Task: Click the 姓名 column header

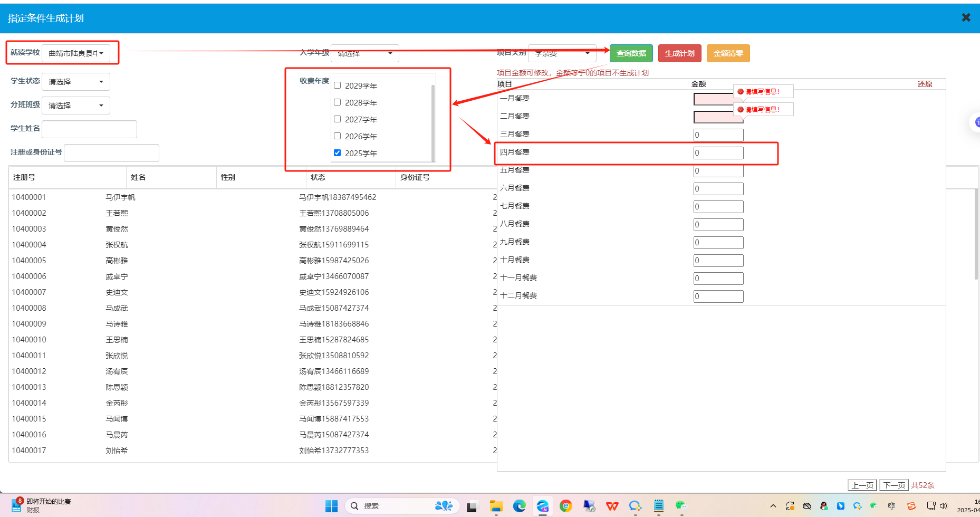Action: [138, 177]
